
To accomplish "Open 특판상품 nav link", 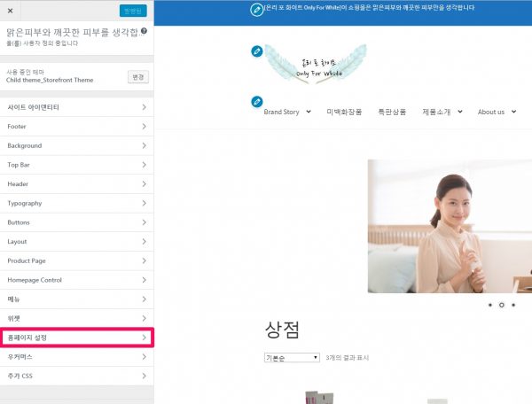I will tap(392, 112).
